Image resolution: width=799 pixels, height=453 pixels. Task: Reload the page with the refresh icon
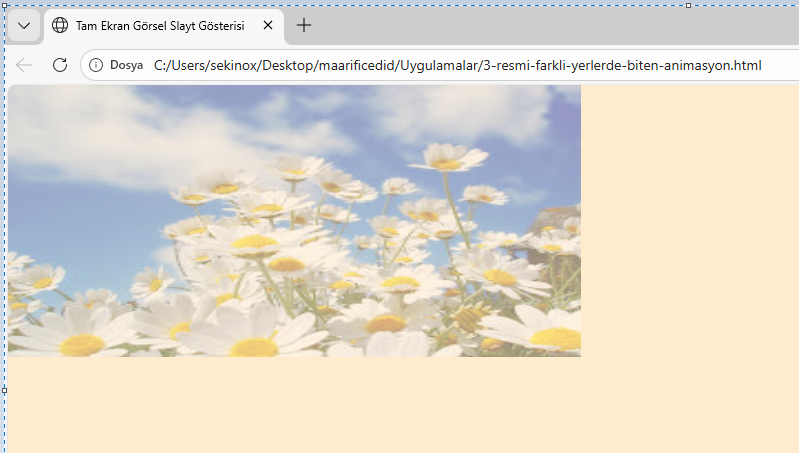pyautogui.click(x=60, y=65)
